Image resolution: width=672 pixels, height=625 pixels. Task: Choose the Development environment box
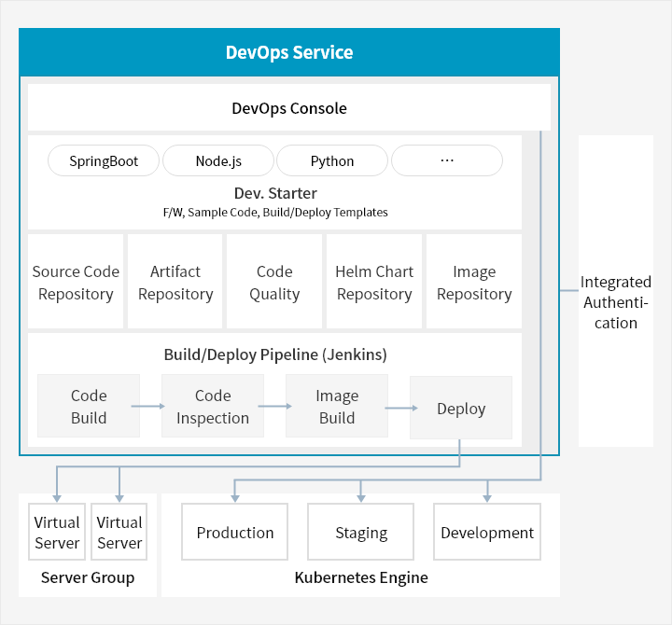487,533
